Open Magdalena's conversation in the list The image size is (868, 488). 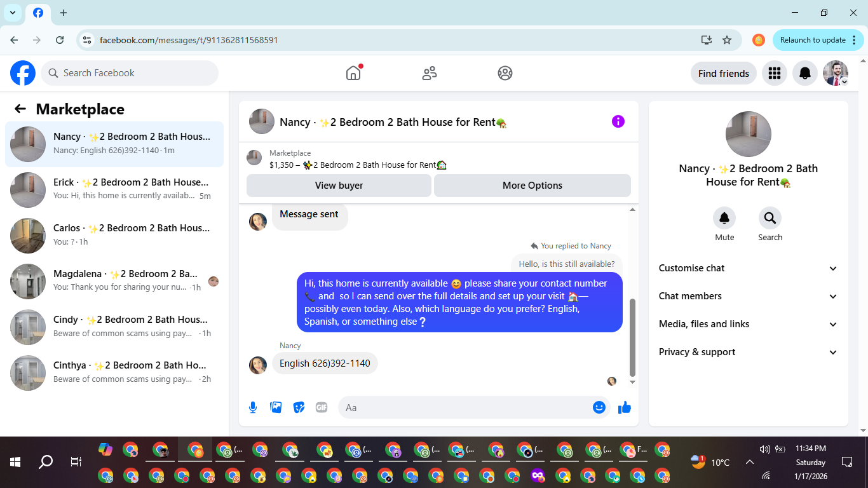pos(114,281)
